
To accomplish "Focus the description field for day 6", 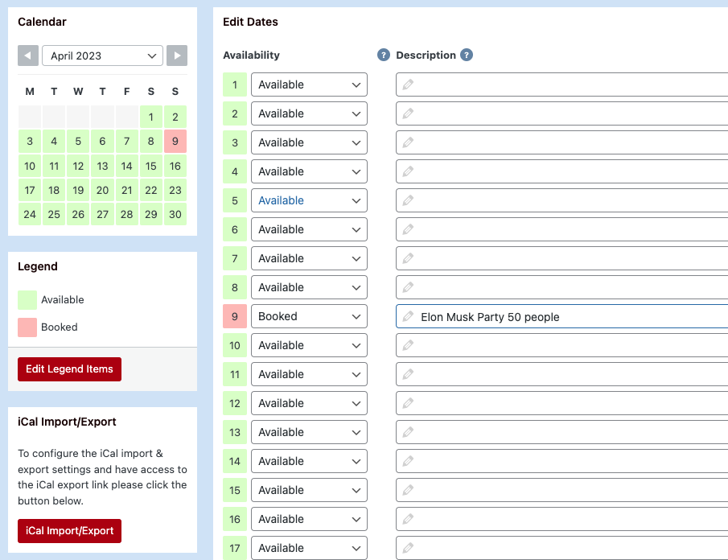I will pyautogui.click(x=561, y=229).
